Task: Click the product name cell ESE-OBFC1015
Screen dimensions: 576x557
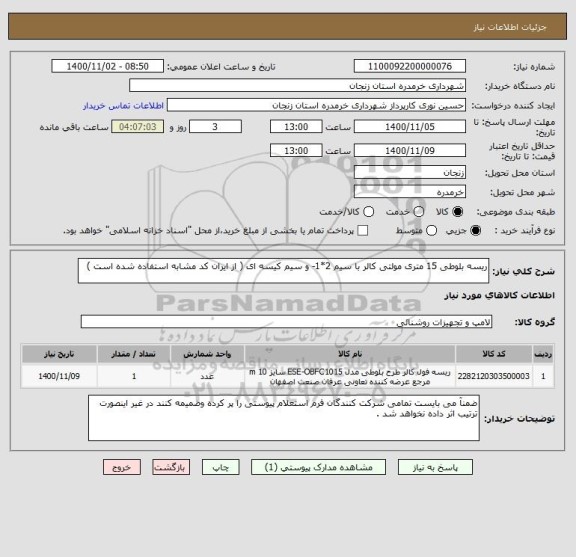Action: (350, 376)
